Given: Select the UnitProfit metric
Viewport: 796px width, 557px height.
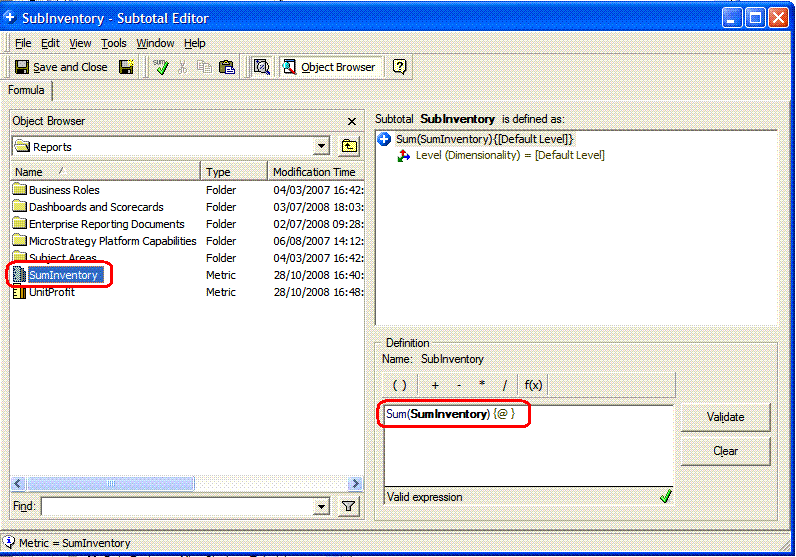Looking at the screenshot, I should pyautogui.click(x=52, y=292).
